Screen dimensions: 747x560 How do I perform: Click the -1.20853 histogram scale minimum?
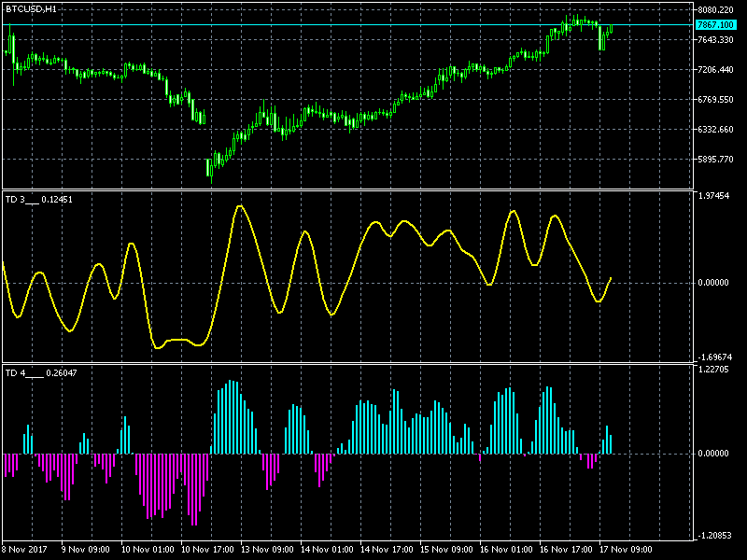tap(714, 536)
